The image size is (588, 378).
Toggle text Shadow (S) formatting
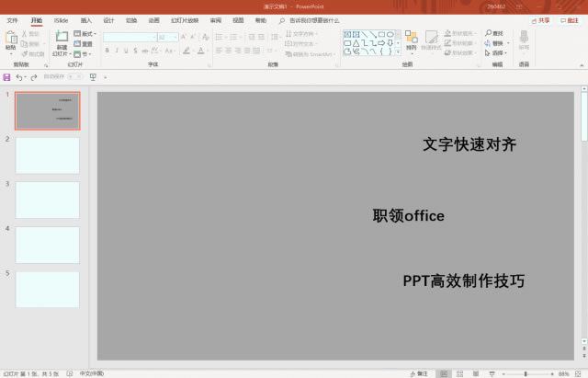(x=135, y=51)
